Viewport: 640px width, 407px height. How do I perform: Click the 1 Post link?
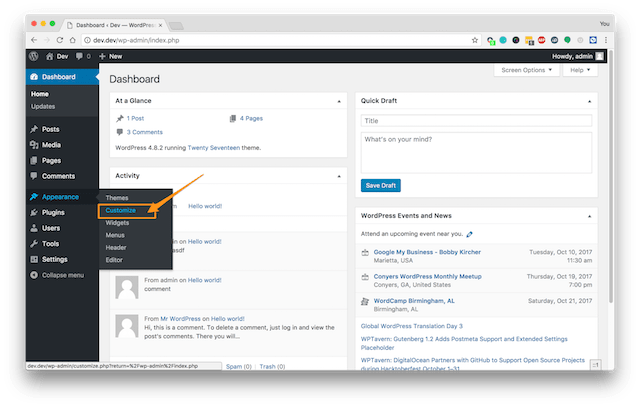point(135,118)
